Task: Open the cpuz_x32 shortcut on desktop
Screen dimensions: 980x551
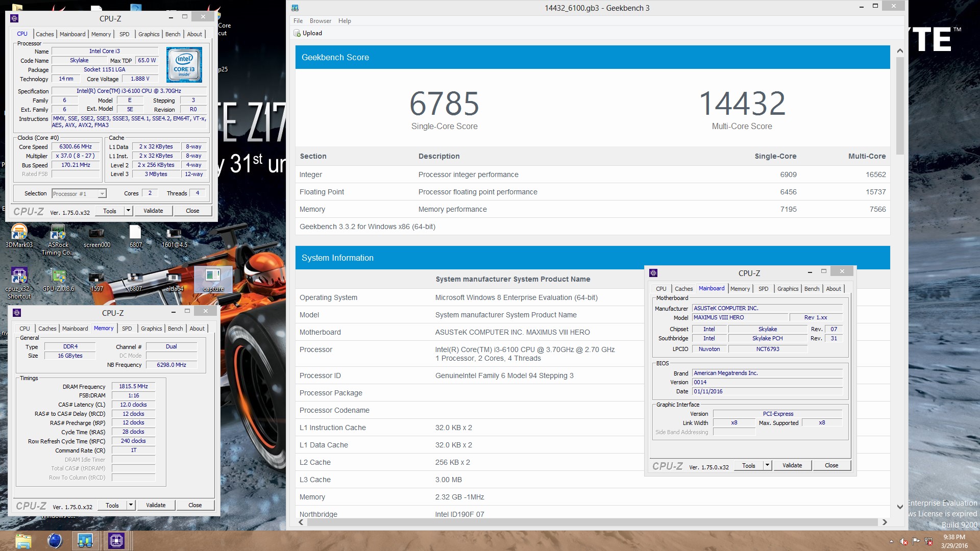Action: coord(19,283)
